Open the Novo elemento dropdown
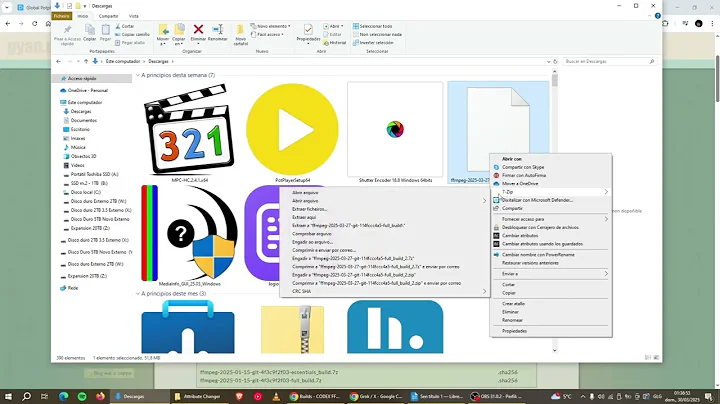 coord(270,26)
